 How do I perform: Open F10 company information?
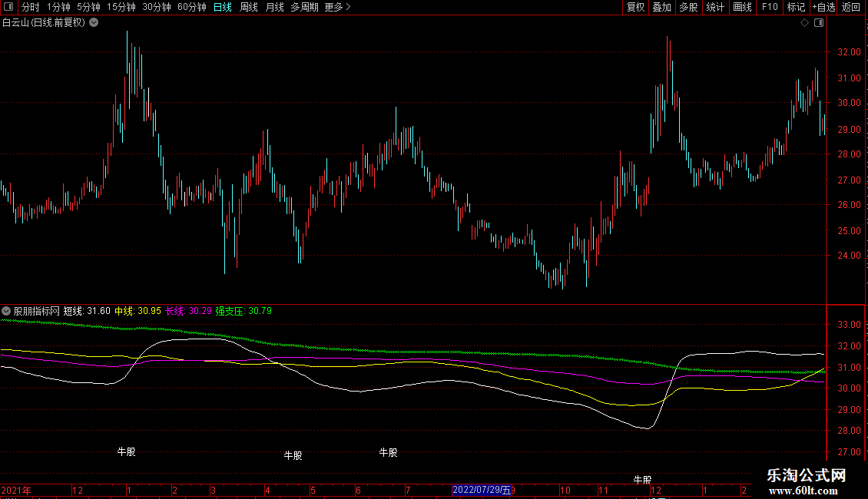pyautogui.click(x=770, y=7)
